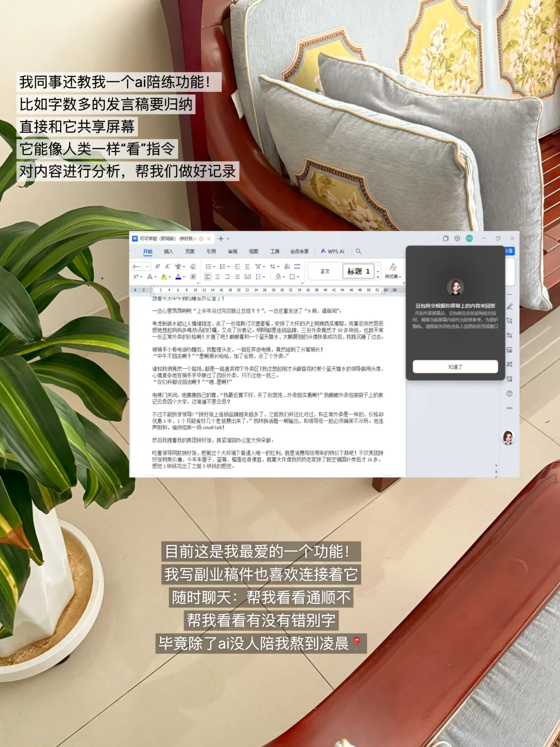Click the horizontal ruler indent marker
The height and width of the screenshot is (747, 560).
(x=152, y=290)
